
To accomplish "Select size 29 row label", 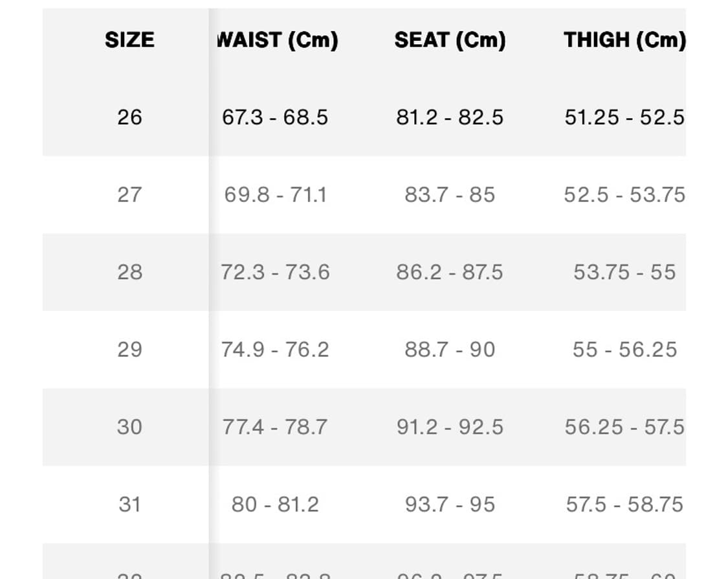I will (129, 350).
